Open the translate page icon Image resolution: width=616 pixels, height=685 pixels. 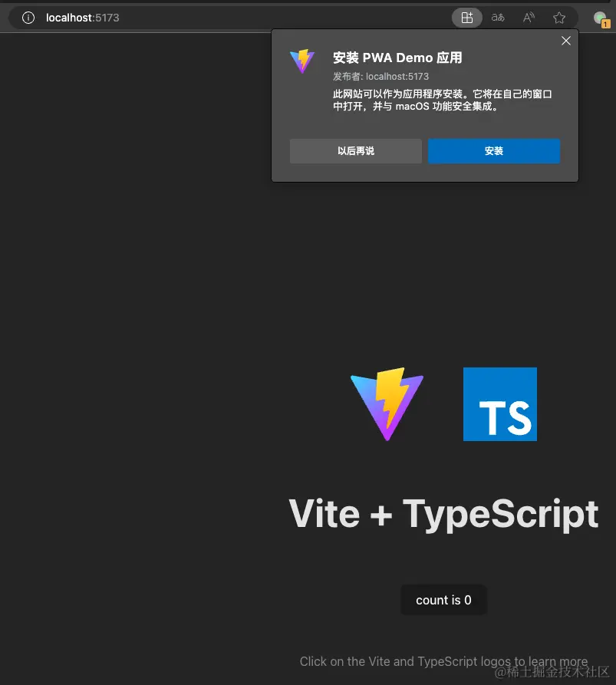[x=498, y=18]
